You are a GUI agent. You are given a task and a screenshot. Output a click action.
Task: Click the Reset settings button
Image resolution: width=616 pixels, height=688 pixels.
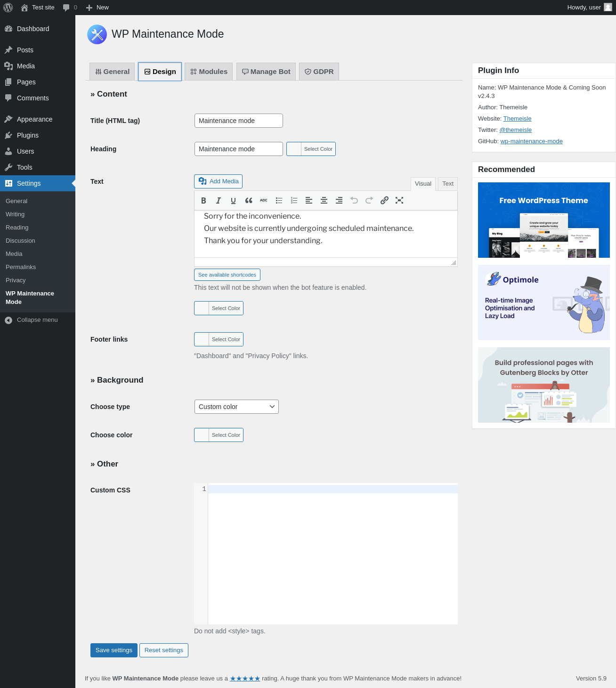tap(164, 650)
